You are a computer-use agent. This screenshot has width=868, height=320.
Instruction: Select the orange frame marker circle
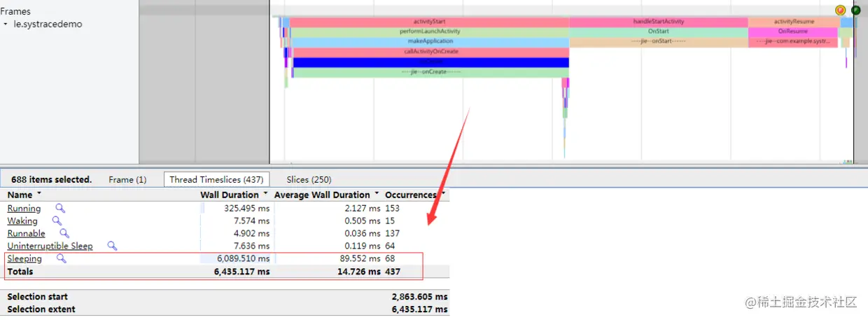point(841,11)
